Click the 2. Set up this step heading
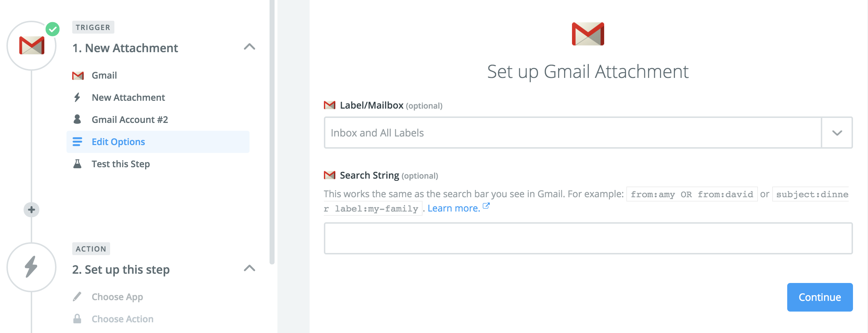Viewport: 868px width, 333px height. pos(121,270)
